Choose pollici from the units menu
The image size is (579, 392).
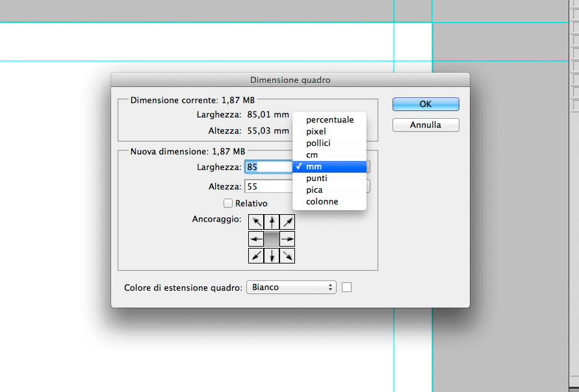click(329, 143)
